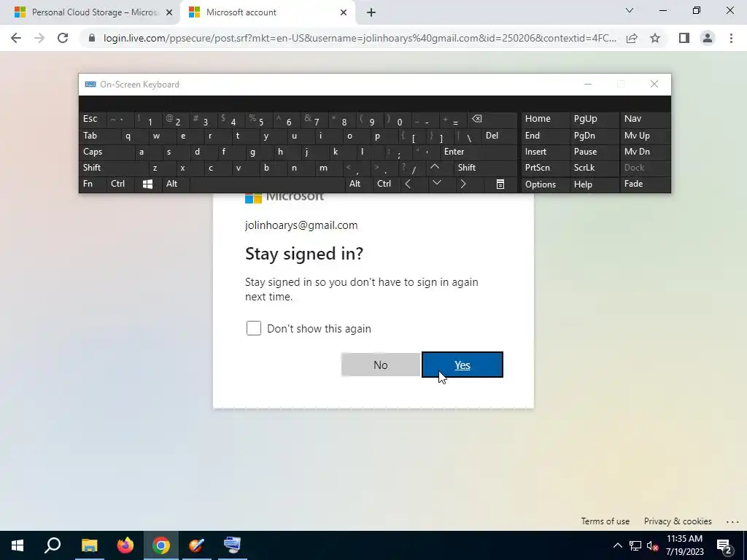
Task: Switch to Chrome in taskbar
Action: pos(161,545)
